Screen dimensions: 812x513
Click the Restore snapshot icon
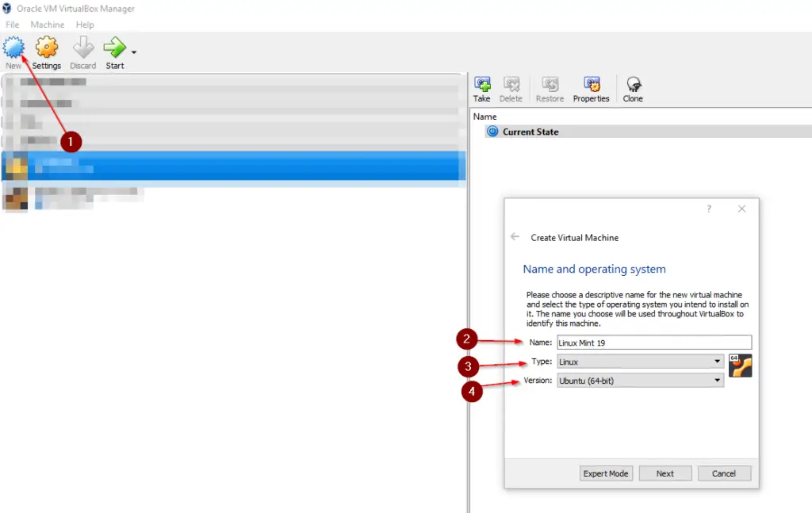point(550,84)
